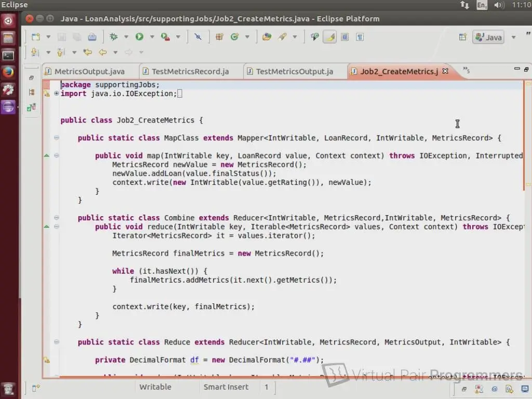Jump to Previous Annotation icon
The width and height of the screenshot is (532, 399).
pyautogui.click(x=60, y=52)
